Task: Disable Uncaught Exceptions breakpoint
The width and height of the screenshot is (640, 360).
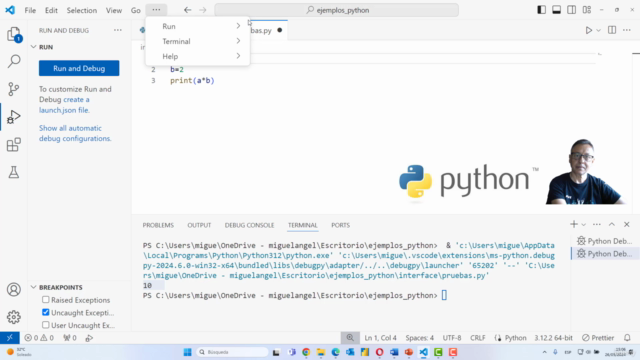Action: (x=46, y=312)
